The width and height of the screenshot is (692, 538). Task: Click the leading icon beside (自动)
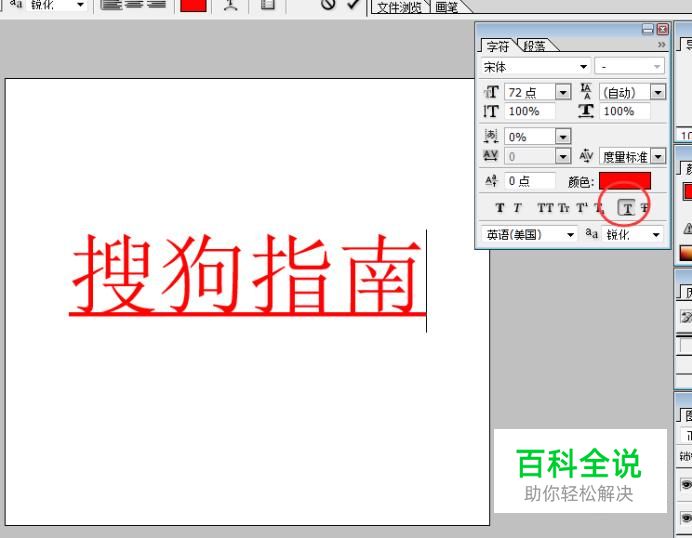586,91
